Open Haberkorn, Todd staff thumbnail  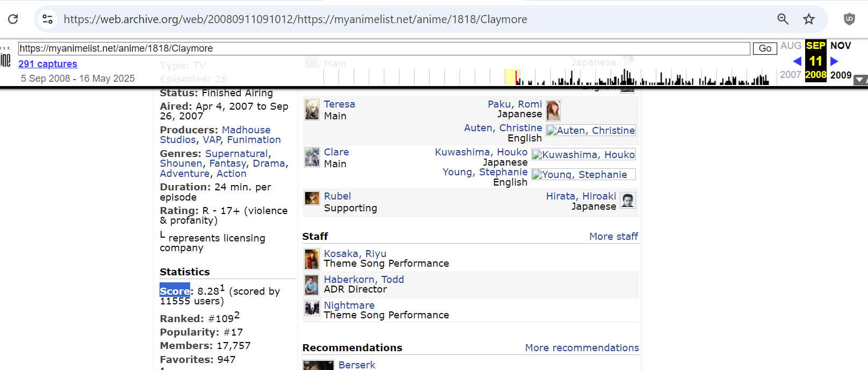[x=312, y=285]
